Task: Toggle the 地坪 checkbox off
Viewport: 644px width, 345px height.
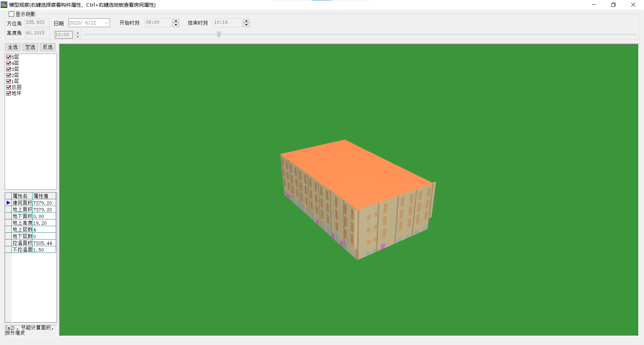Action: tap(9, 93)
